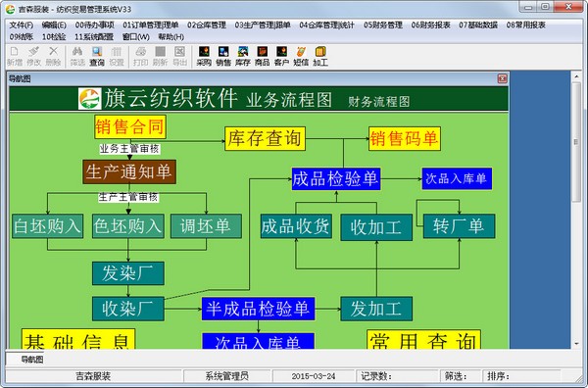588x388 pixels.
Task: Click the 发加工 flow box
Action: 376,309
